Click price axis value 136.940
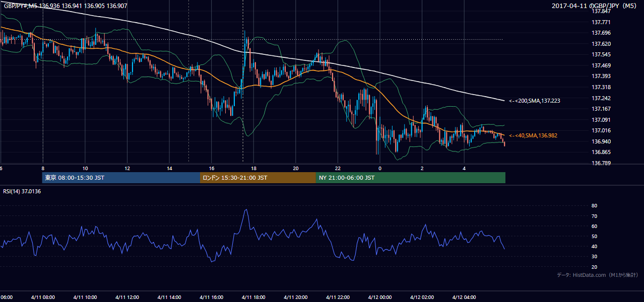 [x=601, y=141]
